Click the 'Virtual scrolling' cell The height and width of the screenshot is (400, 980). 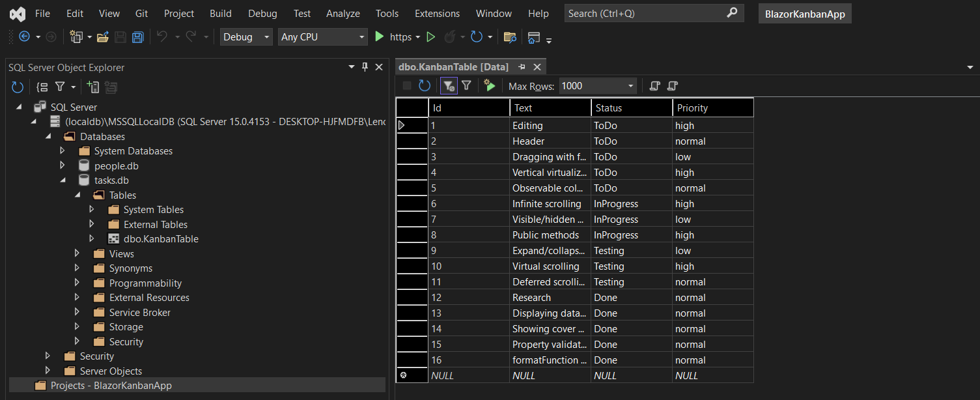550,266
